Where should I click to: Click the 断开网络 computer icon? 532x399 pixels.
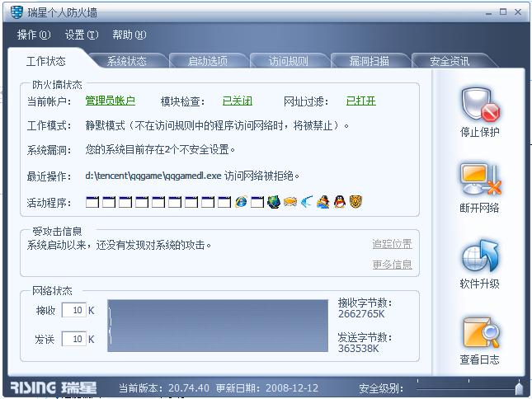tap(480, 181)
